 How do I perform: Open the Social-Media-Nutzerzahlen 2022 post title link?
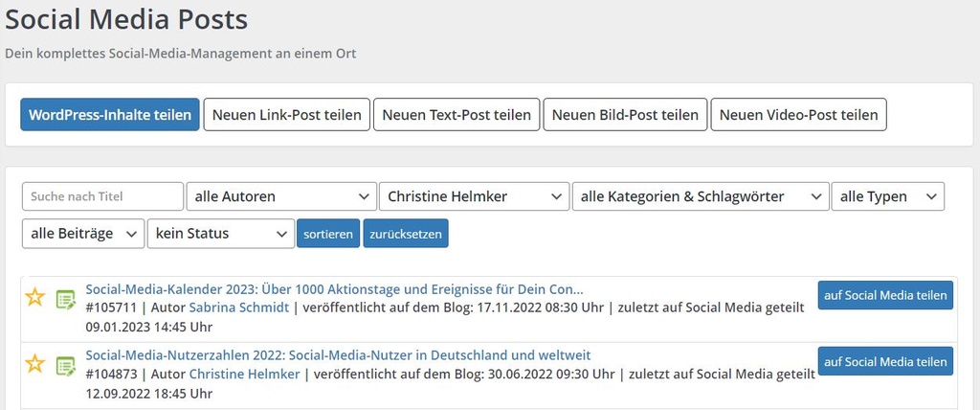pyautogui.click(x=338, y=355)
